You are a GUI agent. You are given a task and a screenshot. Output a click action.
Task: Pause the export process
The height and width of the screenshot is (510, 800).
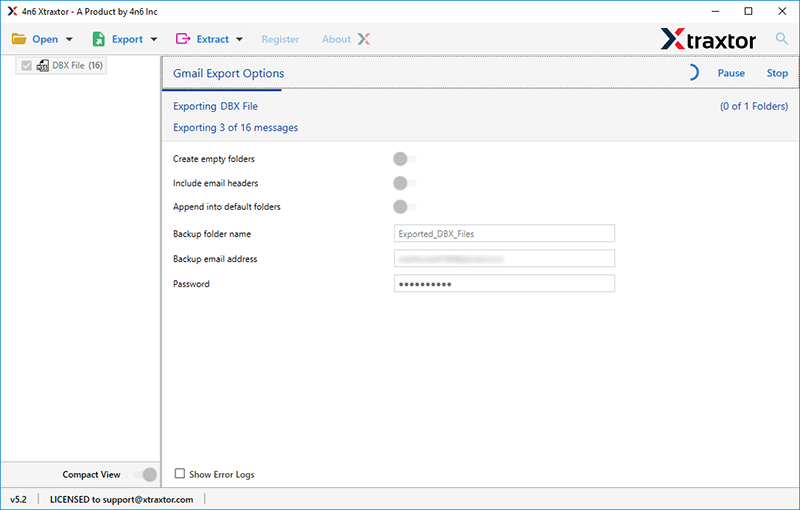731,73
